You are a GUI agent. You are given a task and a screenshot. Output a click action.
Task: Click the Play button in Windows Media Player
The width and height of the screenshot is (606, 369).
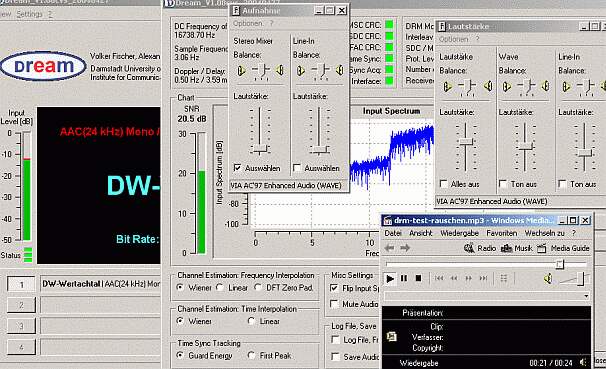click(x=390, y=278)
